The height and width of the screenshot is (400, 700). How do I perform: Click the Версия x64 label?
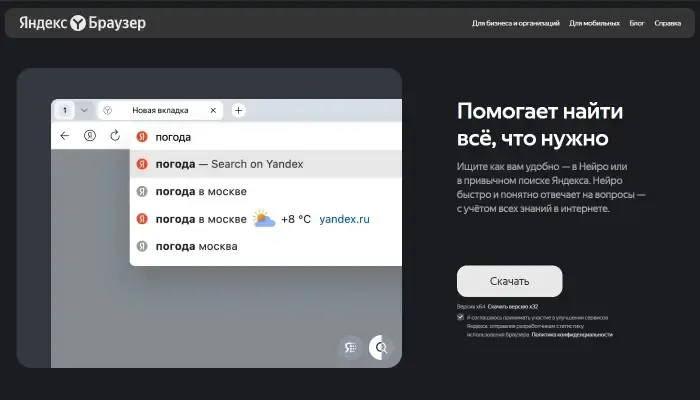(471, 307)
